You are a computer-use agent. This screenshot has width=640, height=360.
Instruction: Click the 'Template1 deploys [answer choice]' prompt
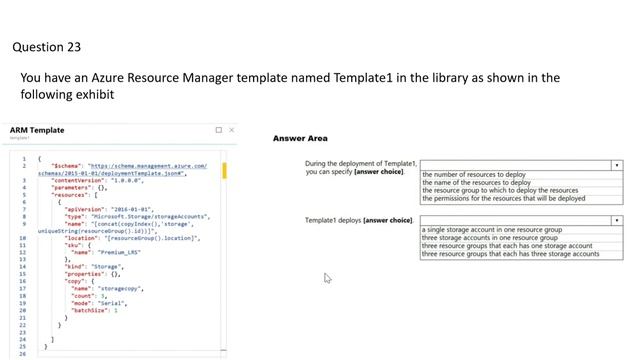[x=359, y=220]
